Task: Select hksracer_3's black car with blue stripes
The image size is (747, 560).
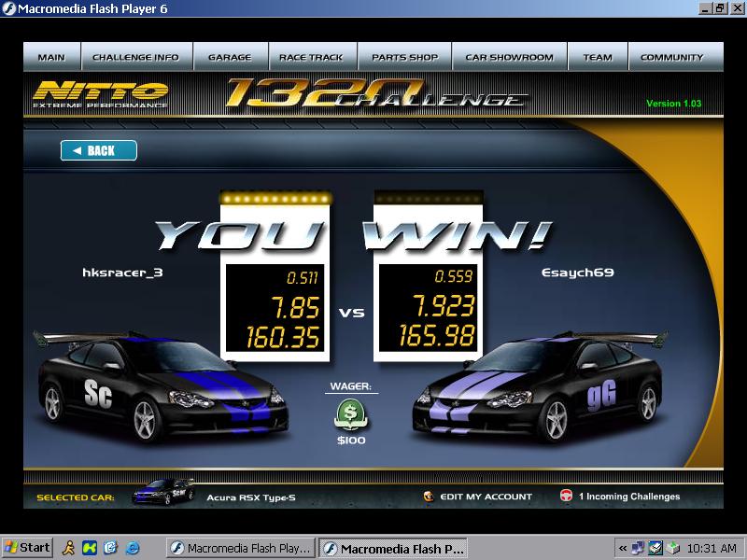Action: click(x=162, y=386)
